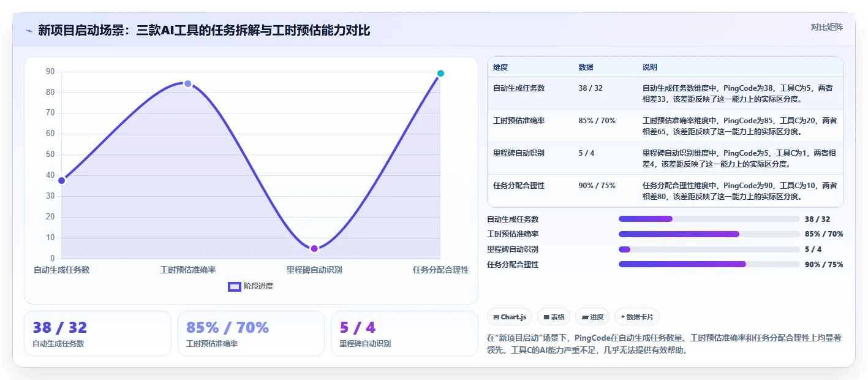Click the 任务分配合理性 table row label

pyautogui.click(x=519, y=186)
